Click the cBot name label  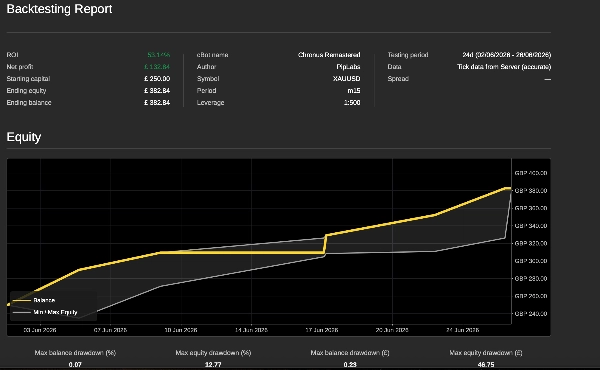[212, 55]
